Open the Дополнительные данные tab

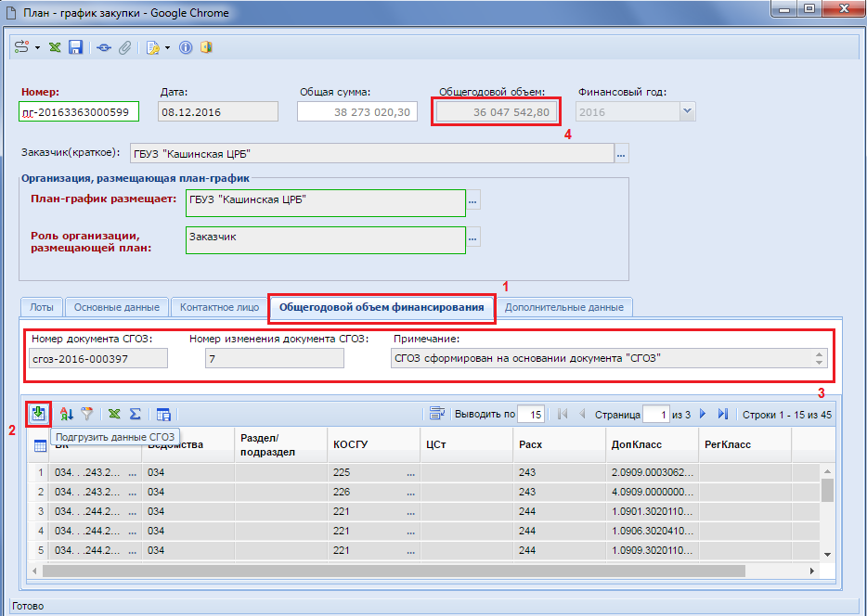click(x=565, y=307)
